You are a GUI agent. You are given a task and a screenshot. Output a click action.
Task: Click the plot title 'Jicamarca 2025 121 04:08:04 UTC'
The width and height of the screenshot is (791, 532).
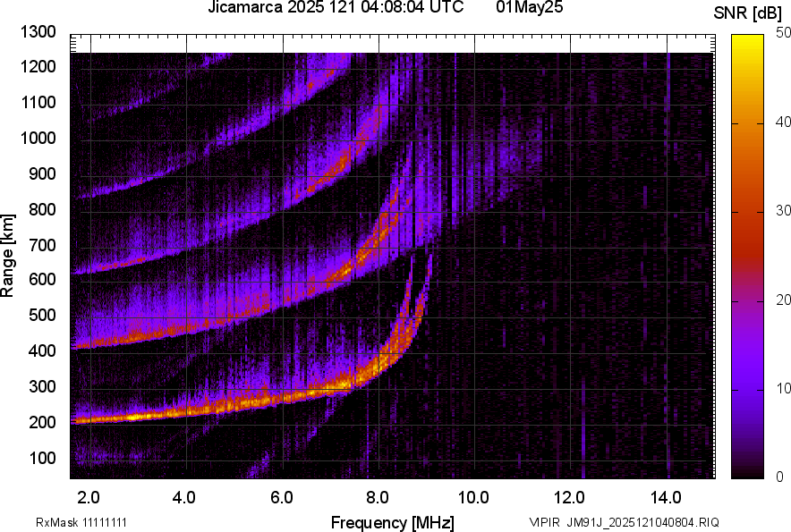tap(336, 7)
